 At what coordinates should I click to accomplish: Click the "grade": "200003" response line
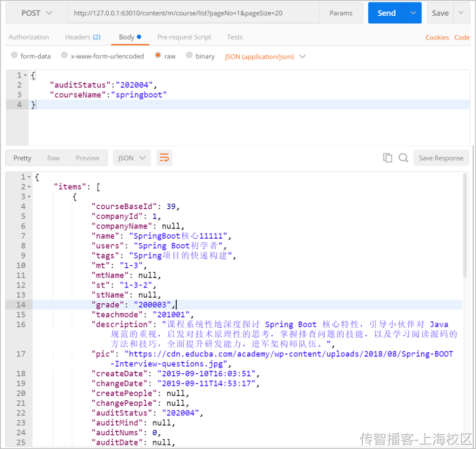pyautogui.click(x=133, y=304)
